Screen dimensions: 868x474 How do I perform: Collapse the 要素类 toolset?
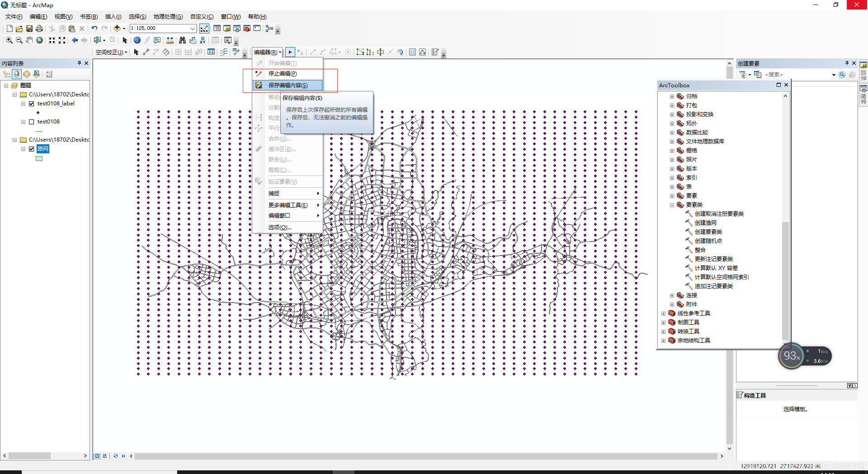click(x=672, y=205)
